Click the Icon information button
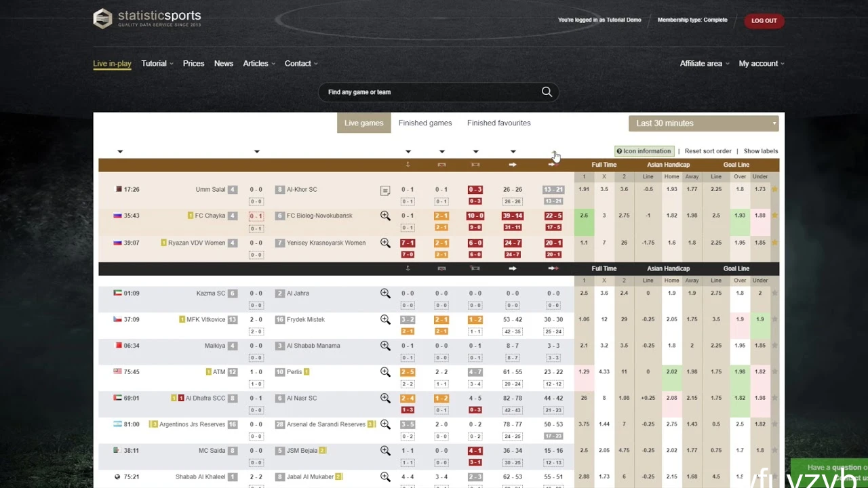Screen dimensions: 868x488 (x=644, y=151)
